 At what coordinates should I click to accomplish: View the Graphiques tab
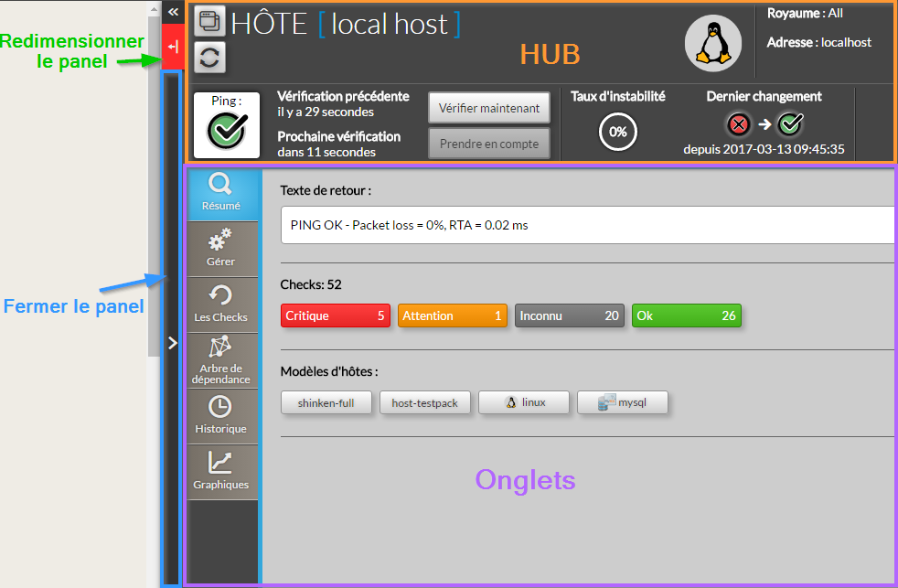pyautogui.click(x=220, y=471)
